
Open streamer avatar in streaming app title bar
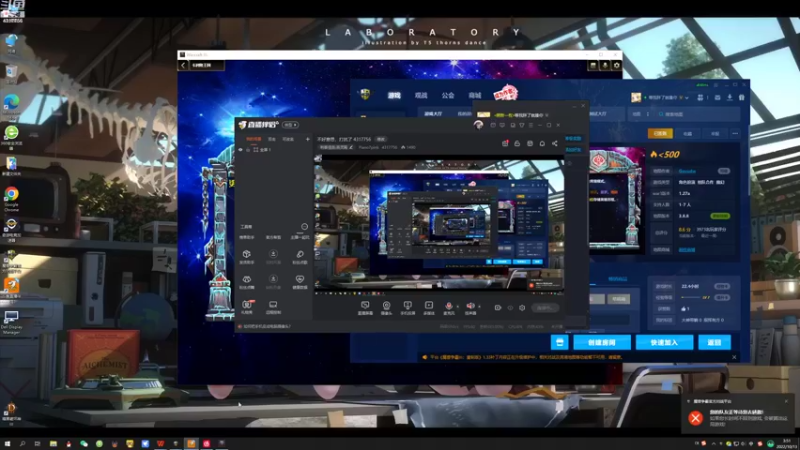point(478,125)
